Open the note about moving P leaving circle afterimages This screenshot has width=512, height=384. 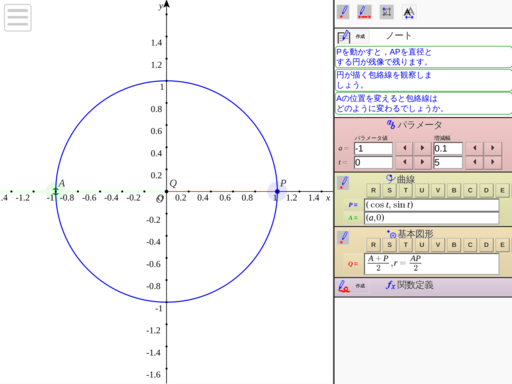[x=423, y=57]
